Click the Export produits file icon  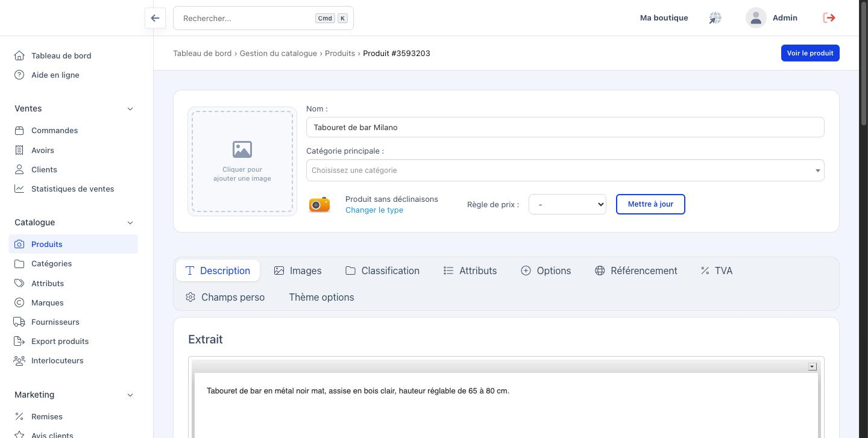[19, 341]
